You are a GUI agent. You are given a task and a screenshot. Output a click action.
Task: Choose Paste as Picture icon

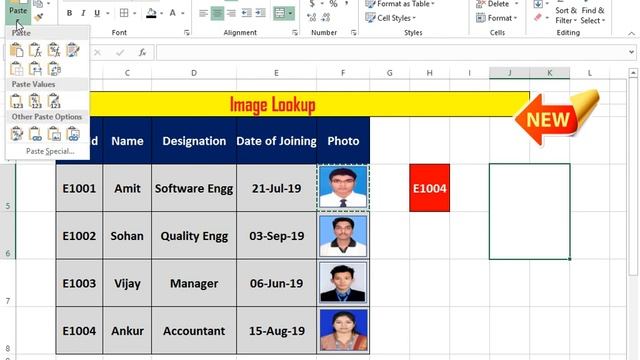(x=54, y=134)
